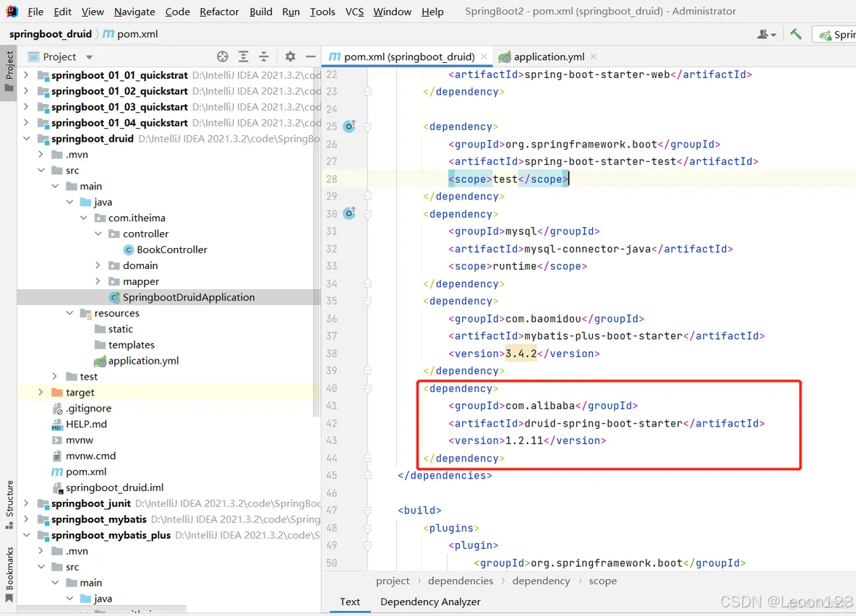Image resolution: width=856 pixels, height=616 pixels.
Task: Click the Expand All icon in Project toolbar
Action: 244,56
